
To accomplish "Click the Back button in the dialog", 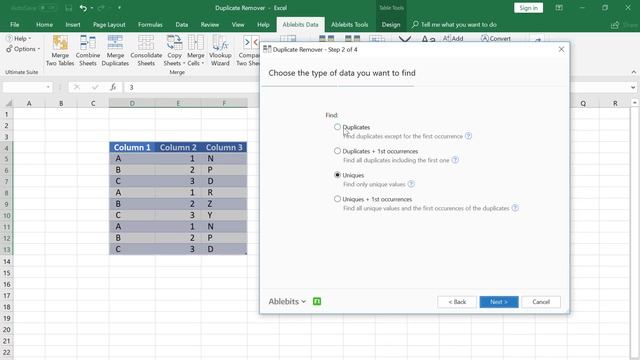I will click(x=457, y=302).
